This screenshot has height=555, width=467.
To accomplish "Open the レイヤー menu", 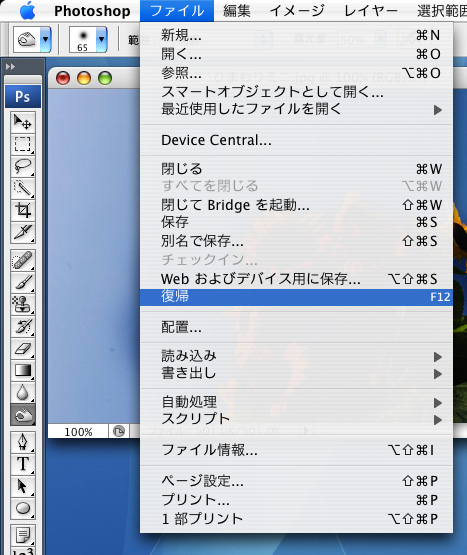I will (x=371, y=11).
